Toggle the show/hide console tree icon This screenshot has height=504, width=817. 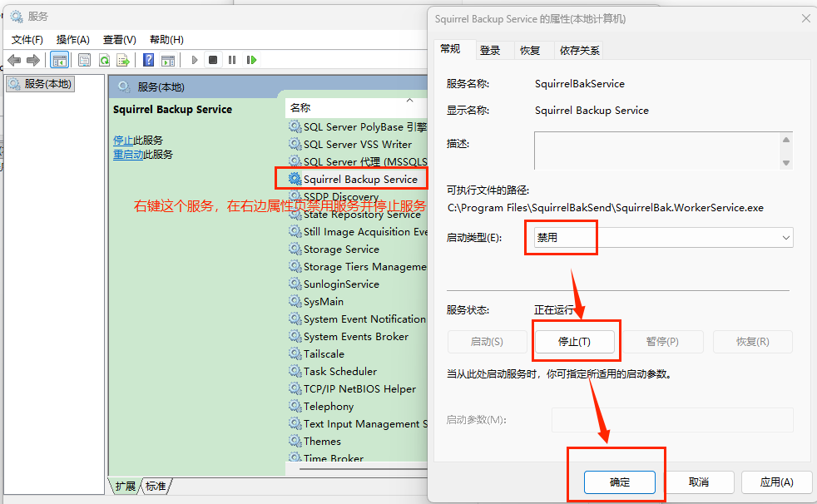coord(59,59)
